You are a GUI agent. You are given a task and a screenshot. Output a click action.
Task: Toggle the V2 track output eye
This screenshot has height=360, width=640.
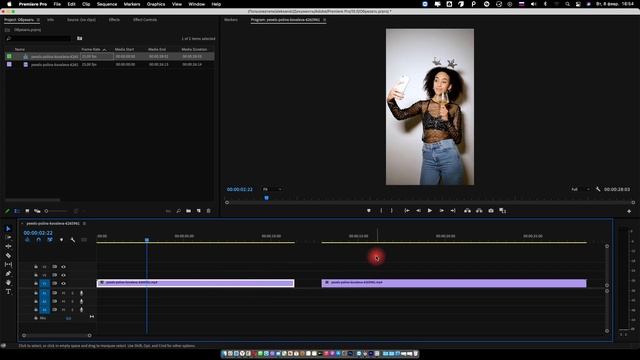63,275
